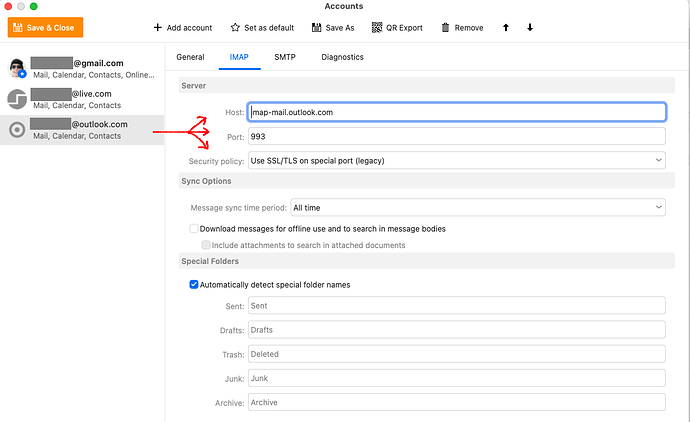Click the QR Export label
The width and height of the screenshot is (690, 422).
pyautogui.click(x=404, y=28)
